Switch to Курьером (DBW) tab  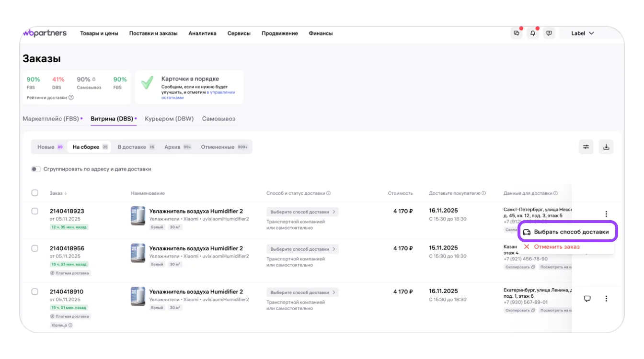169,119
